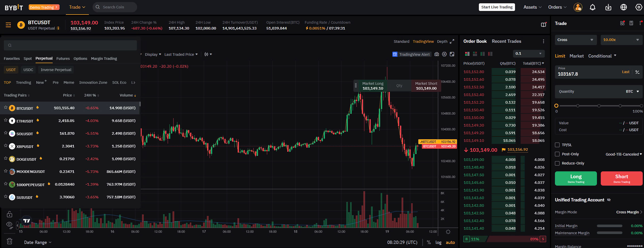Favorite SOLUSDT with star icon
The image size is (644, 248).
click(x=6, y=133)
